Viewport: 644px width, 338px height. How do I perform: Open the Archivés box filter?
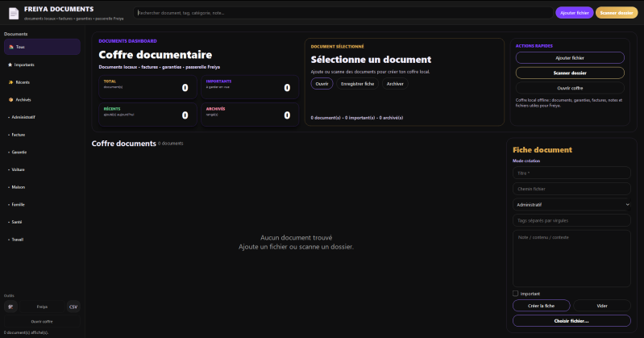10,99
